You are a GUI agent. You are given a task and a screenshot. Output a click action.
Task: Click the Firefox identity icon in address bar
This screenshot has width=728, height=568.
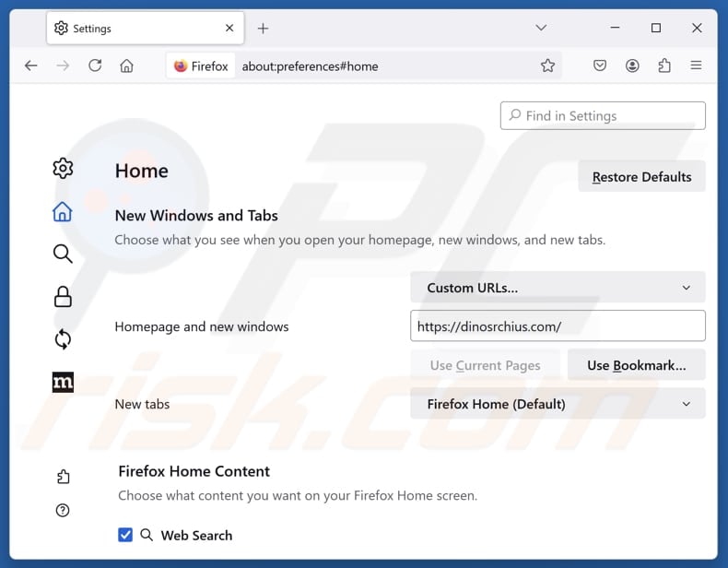[201, 66]
